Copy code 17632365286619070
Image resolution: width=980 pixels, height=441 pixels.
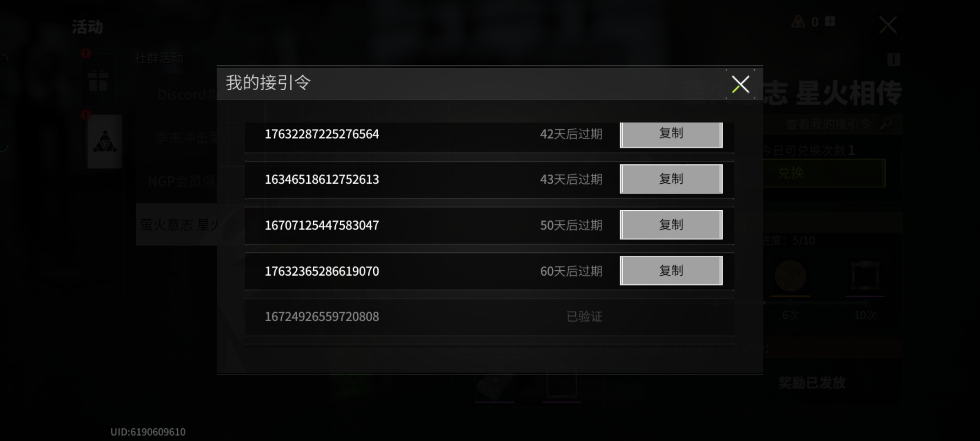(671, 270)
